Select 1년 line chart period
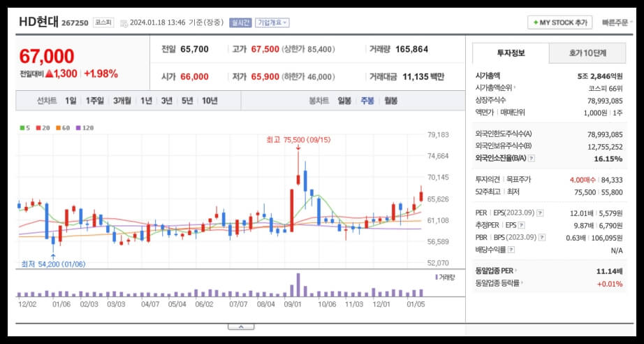 click(x=146, y=101)
